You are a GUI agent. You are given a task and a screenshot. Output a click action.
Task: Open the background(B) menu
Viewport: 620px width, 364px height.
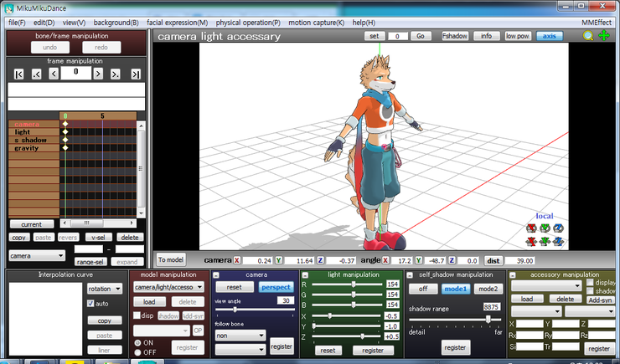click(116, 23)
